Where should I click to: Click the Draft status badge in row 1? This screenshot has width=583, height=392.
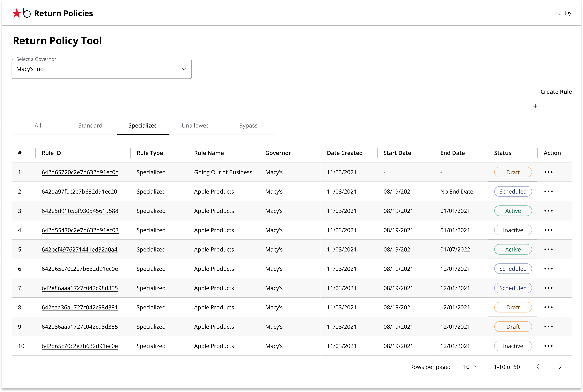point(513,172)
